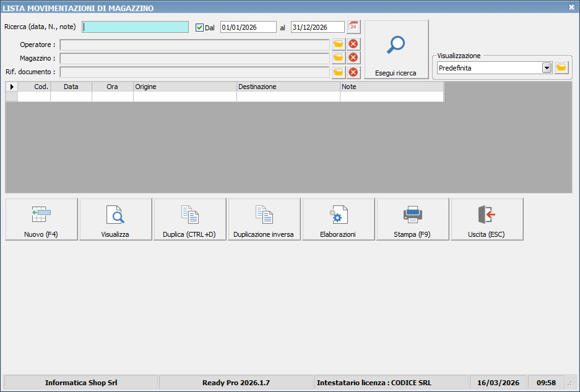Toggle the Dal date filter checkbox
This screenshot has height=392, width=580.
199,27
